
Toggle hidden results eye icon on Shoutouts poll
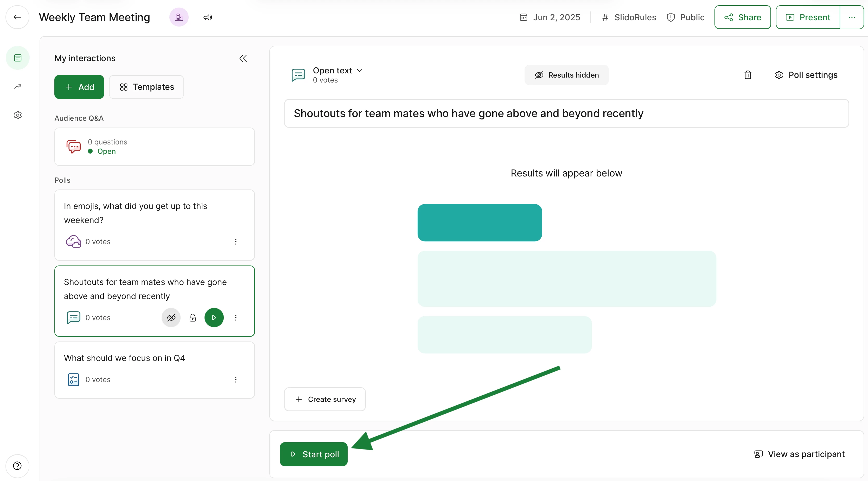point(171,318)
